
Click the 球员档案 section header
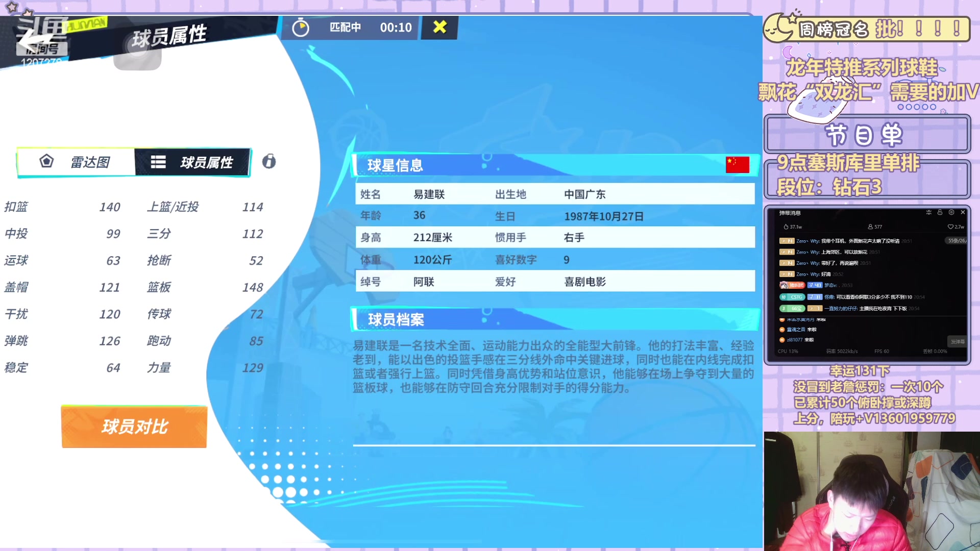click(x=554, y=319)
